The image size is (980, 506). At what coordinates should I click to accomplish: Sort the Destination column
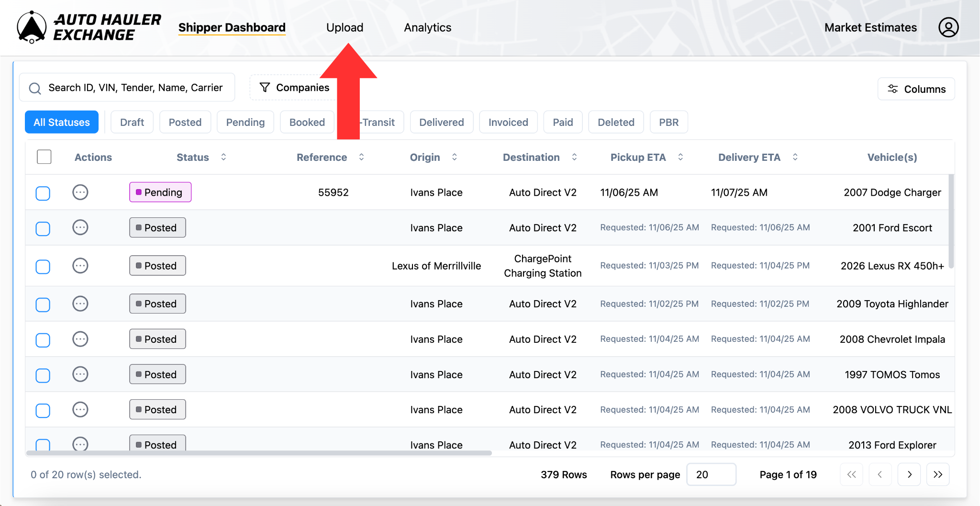(575, 157)
